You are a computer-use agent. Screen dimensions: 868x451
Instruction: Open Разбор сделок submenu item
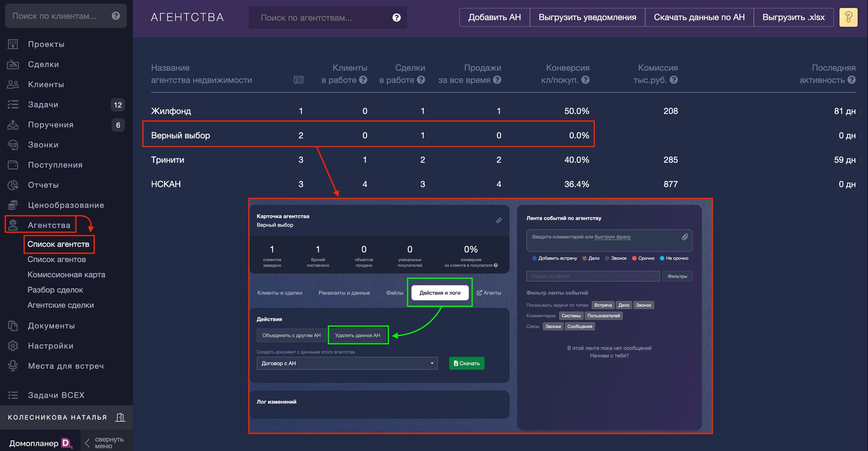click(x=55, y=290)
